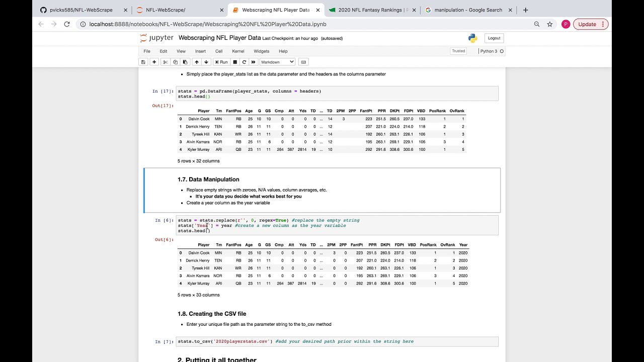
Task: Click the 1.8. Creating the CSV file heading
Action: click(212, 314)
